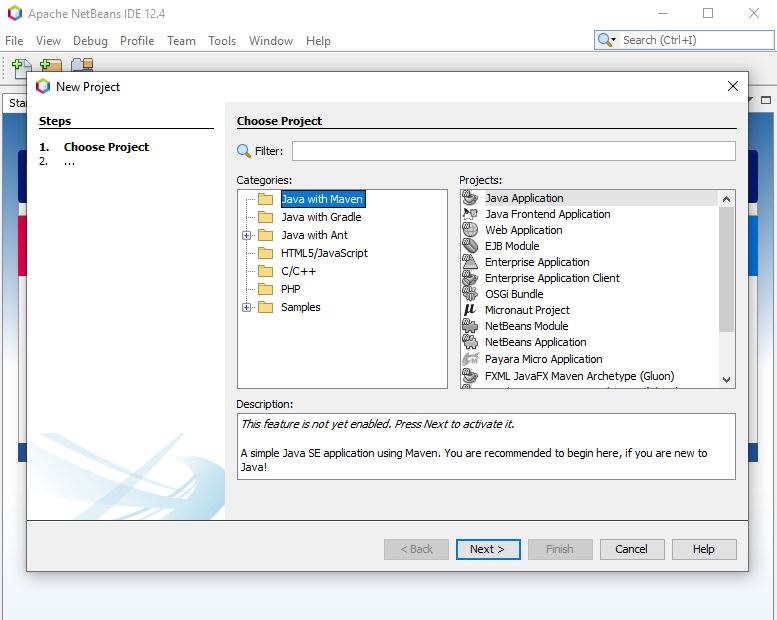The height and width of the screenshot is (620, 777).
Task: Expand the Java with Ant category
Action: [x=246, y=235]
